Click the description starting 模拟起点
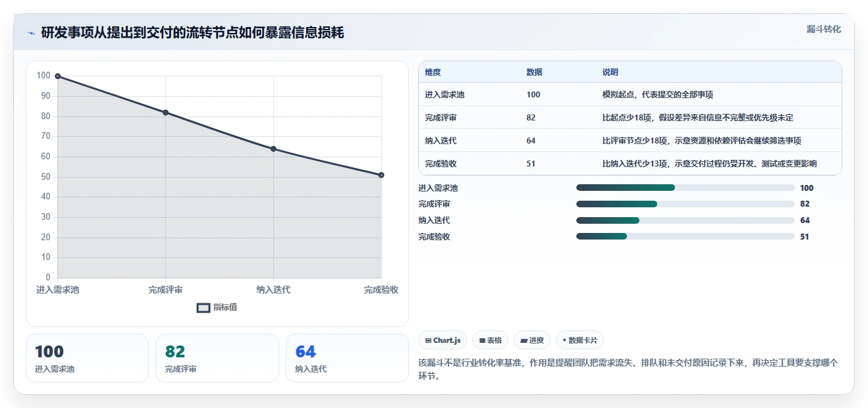 pyautogui.click(x=658, y=95)
